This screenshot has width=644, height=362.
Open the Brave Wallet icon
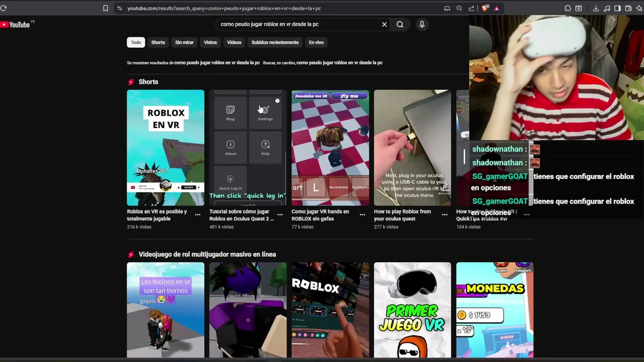(x=628, y=8)
